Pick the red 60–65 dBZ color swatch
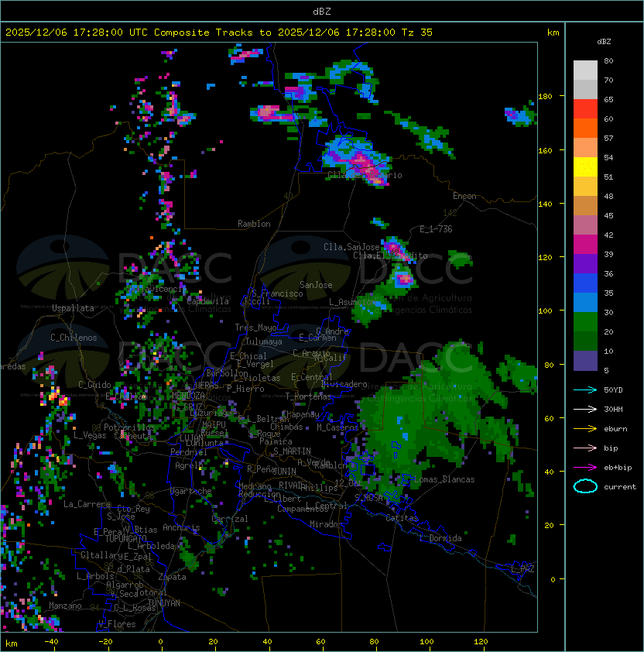 click(x=585, y=109)
